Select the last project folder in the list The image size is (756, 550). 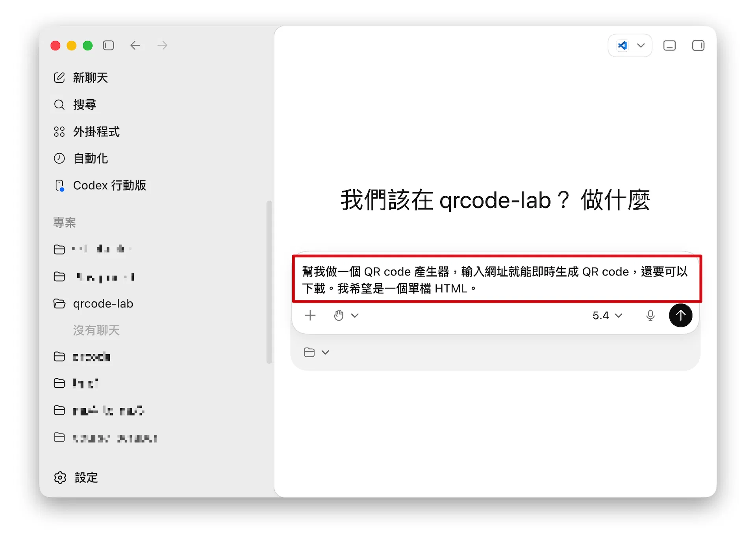coord(106,438)
